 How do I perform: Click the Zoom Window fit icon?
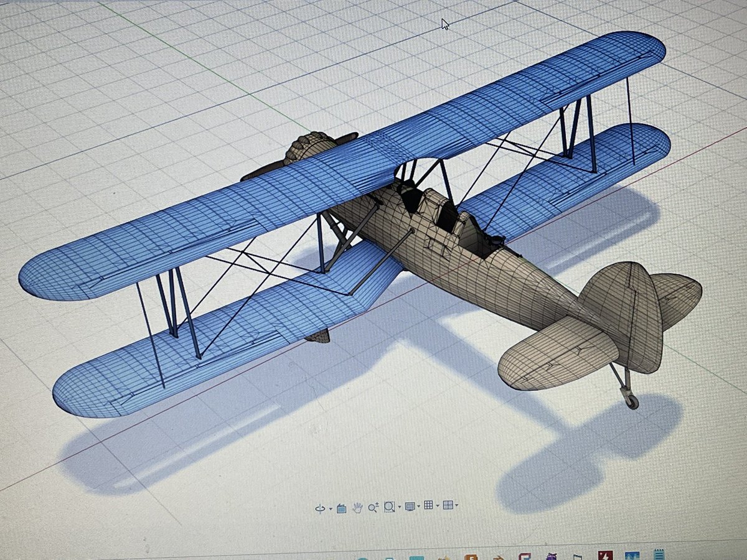pyautogui.click(x=389, y=506)
